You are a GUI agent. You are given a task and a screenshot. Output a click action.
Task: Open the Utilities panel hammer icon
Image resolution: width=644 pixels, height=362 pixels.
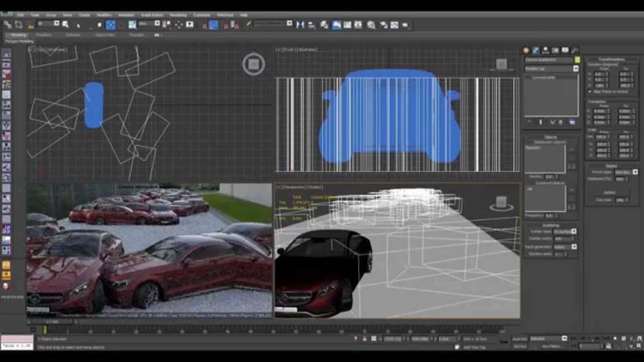coord(575,50)
